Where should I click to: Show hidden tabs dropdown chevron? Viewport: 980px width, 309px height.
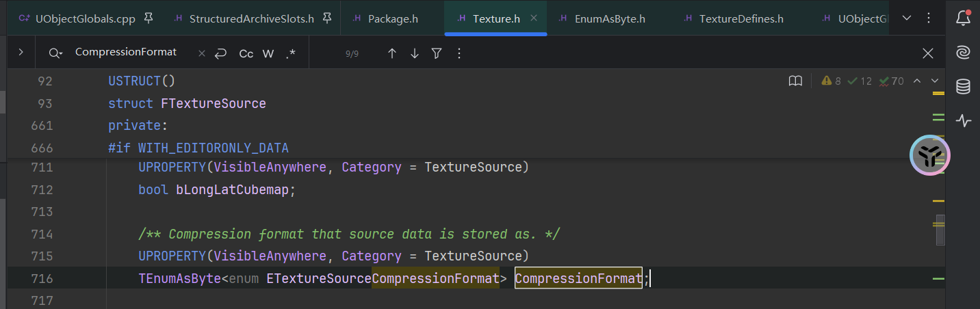point(907,18)
